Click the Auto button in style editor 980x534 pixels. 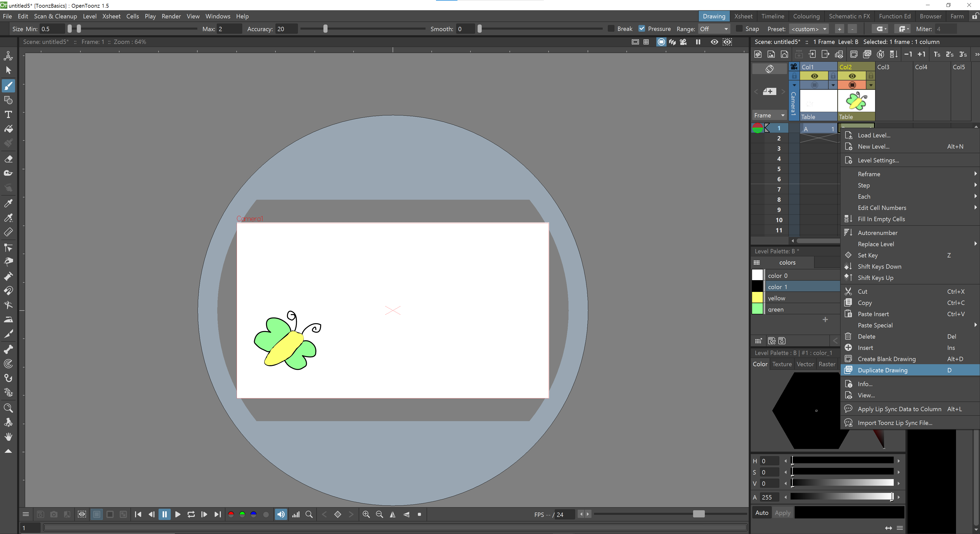click(x=762, y=513)
